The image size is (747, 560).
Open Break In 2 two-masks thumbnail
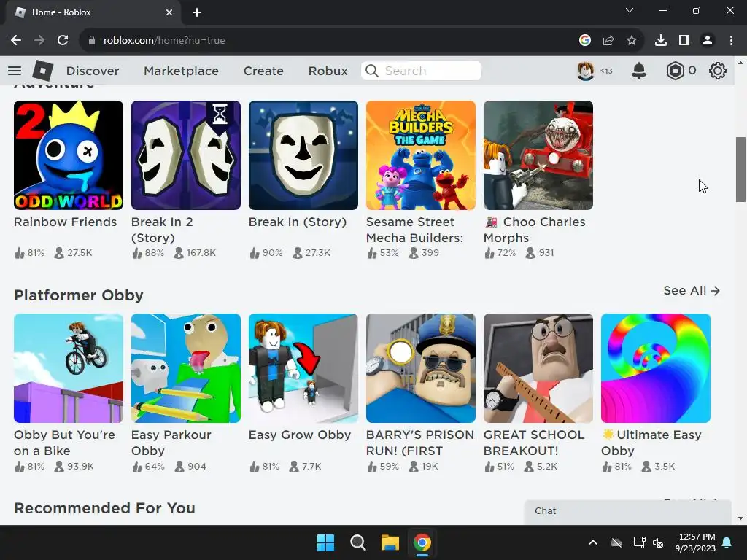(x=186, y=155)
